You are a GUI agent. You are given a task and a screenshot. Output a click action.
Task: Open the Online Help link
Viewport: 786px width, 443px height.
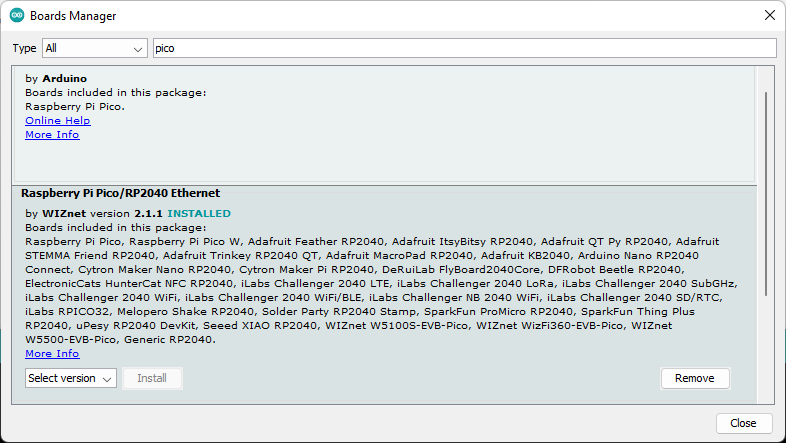[x=58, y=121]
